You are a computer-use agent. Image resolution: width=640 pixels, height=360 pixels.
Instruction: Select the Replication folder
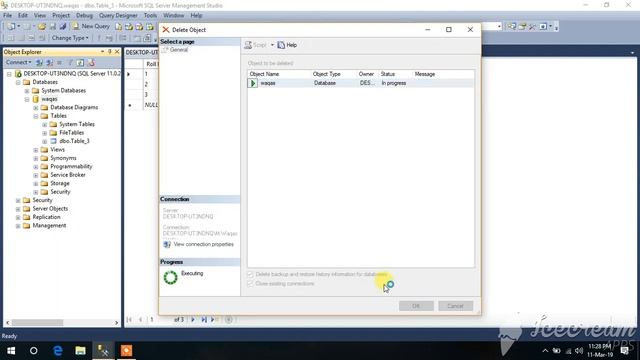46,217
